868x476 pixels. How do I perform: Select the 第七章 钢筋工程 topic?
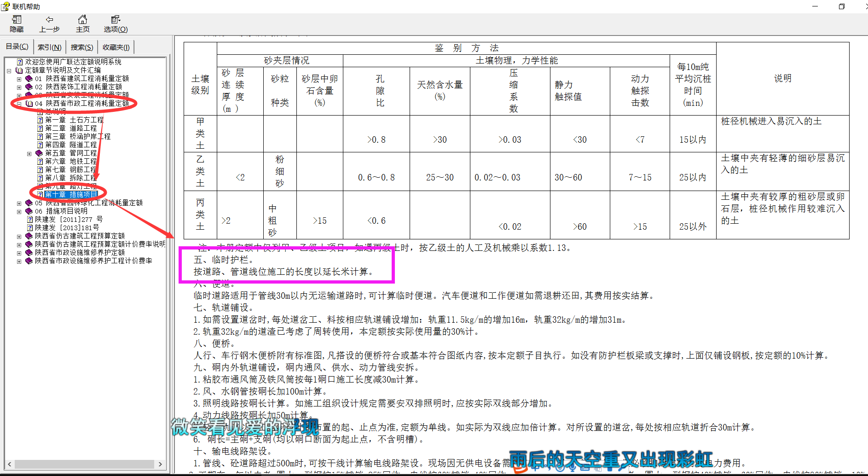click(x=71, y=169)
